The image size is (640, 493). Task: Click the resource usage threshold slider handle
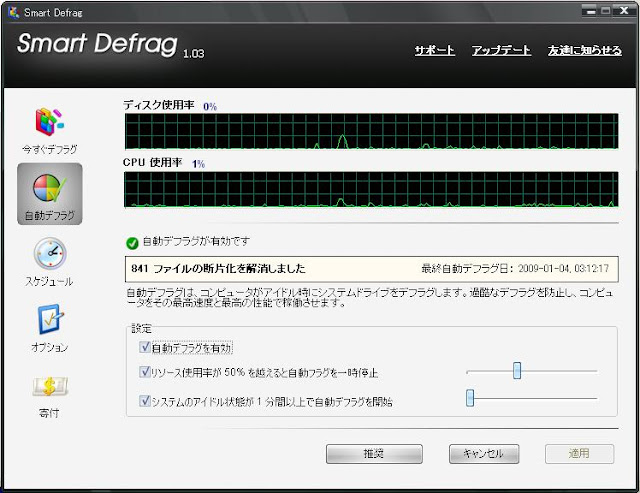(x=517, y=371)
